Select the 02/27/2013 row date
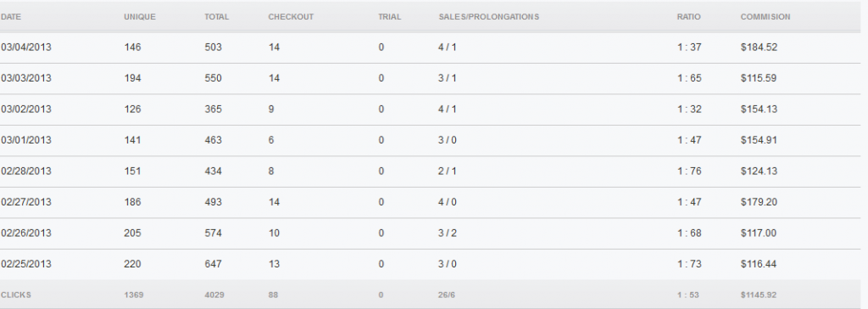868x309 pixels. 26,203
